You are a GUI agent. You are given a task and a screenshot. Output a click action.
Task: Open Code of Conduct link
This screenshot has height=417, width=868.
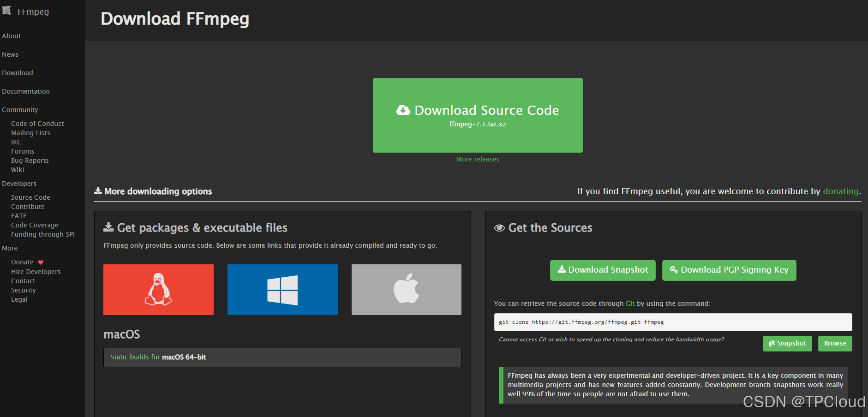(37, 124)
